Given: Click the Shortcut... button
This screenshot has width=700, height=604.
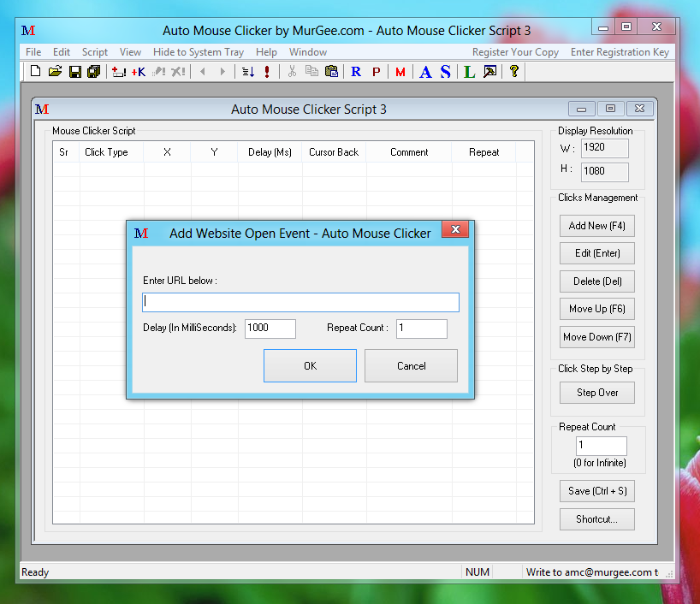Looking at the screenshot, I should 596,519.
